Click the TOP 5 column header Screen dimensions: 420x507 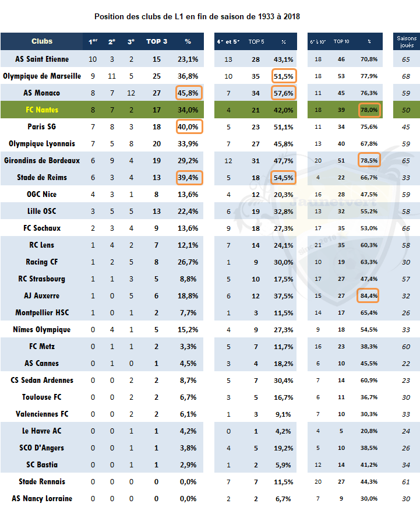point(256,42)
